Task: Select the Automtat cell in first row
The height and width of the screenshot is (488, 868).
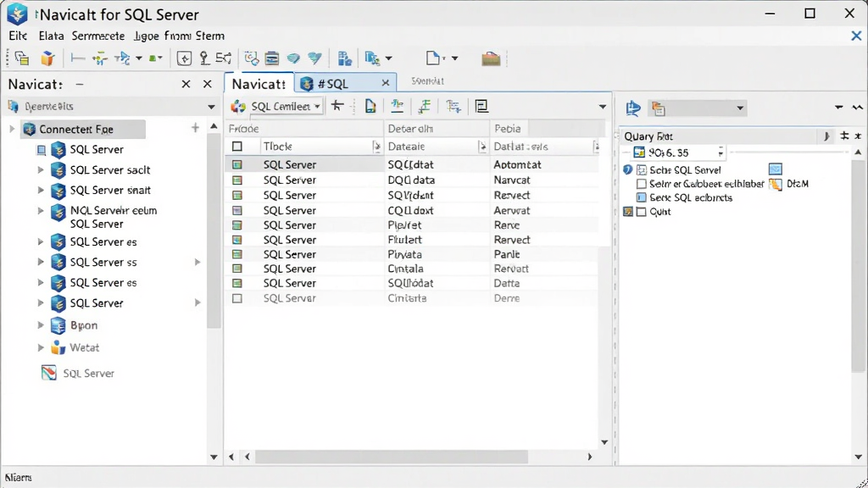Action: (518, 164)
